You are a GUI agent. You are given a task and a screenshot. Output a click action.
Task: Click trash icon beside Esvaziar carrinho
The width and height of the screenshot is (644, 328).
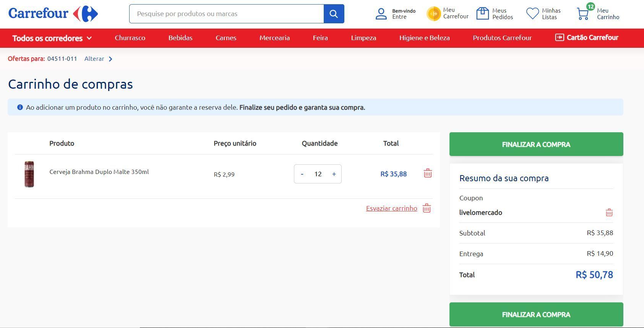click(x=427, y=208)
